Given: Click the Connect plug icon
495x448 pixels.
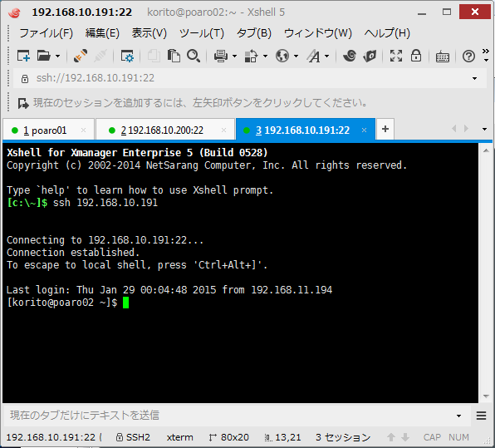Looking at the screenshot, I should click(81, 56).
